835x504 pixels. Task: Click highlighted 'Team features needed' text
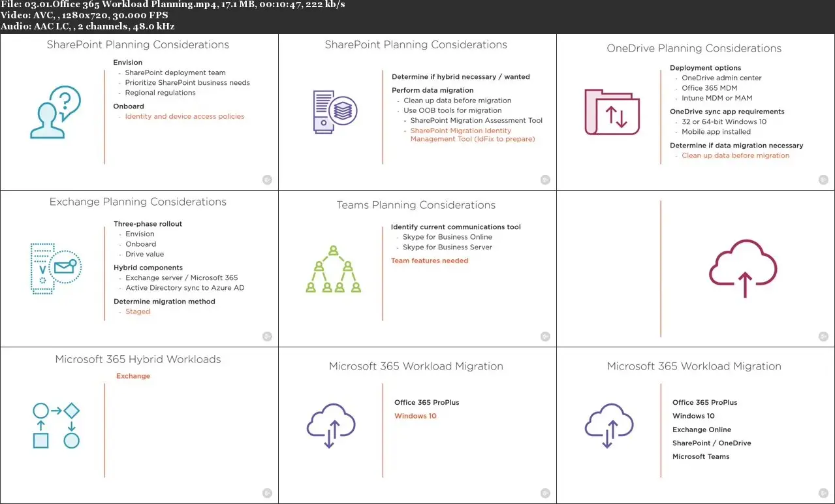pos(430,260)
